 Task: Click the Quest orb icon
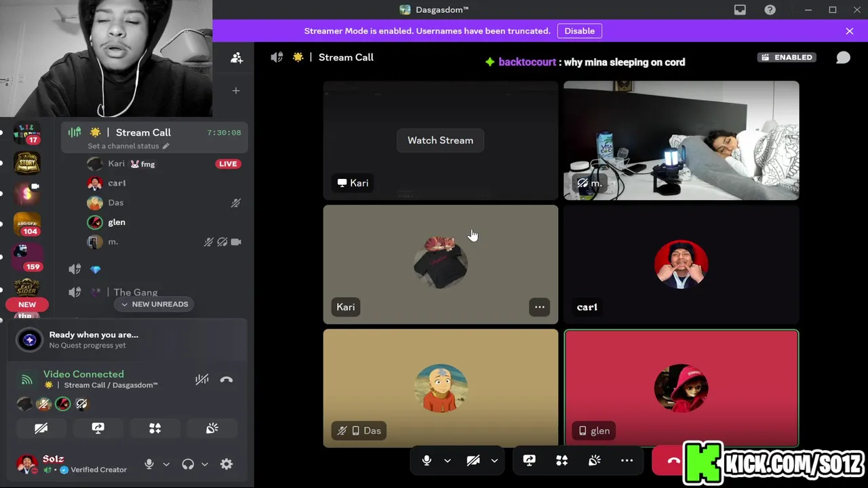point(29,340)
